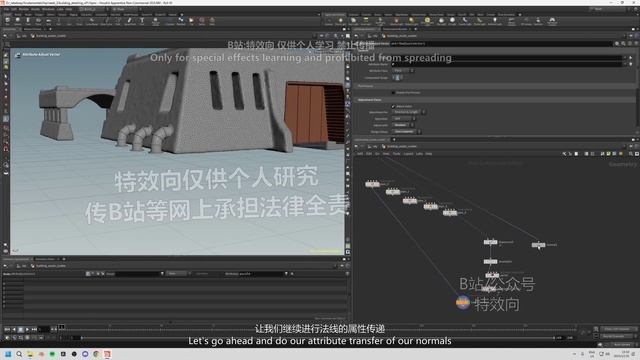
Task: Open the Windows menu
Action: tap(48, 9)
